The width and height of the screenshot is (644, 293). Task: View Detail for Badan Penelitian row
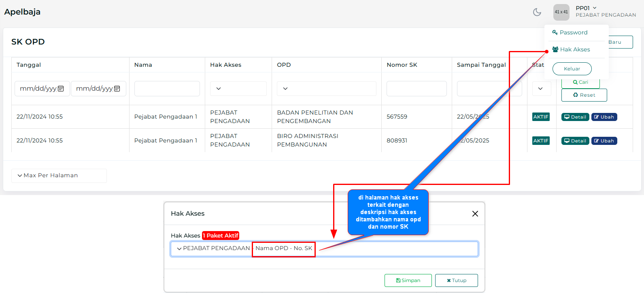(x=575, y=117)
